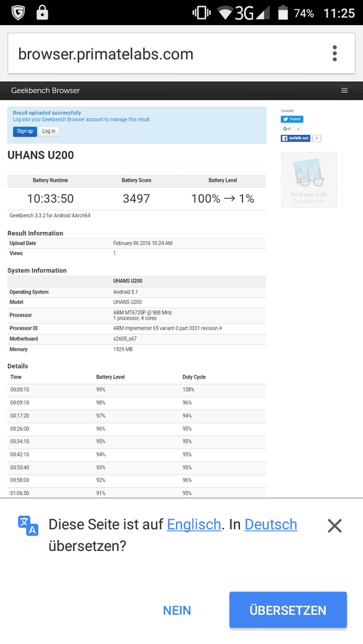Select Processor ID 'ARM implementer 65' value
This screenshot has width=363, height=644.
coord(167,328)
